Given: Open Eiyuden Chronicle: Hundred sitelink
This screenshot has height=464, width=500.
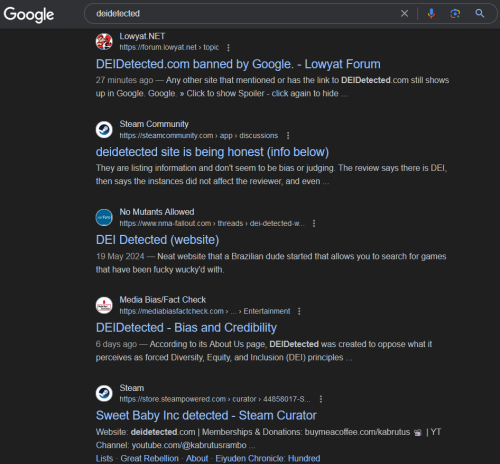Looking at the screenshot, I should pyautogui.click(x=268, y=459).
